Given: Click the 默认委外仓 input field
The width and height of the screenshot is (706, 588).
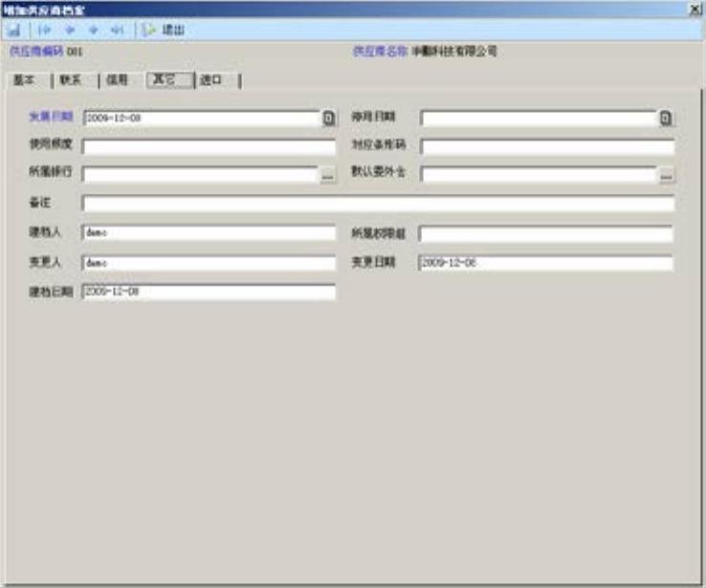Looking at the screenshot, I should click(x=539, y=174).
